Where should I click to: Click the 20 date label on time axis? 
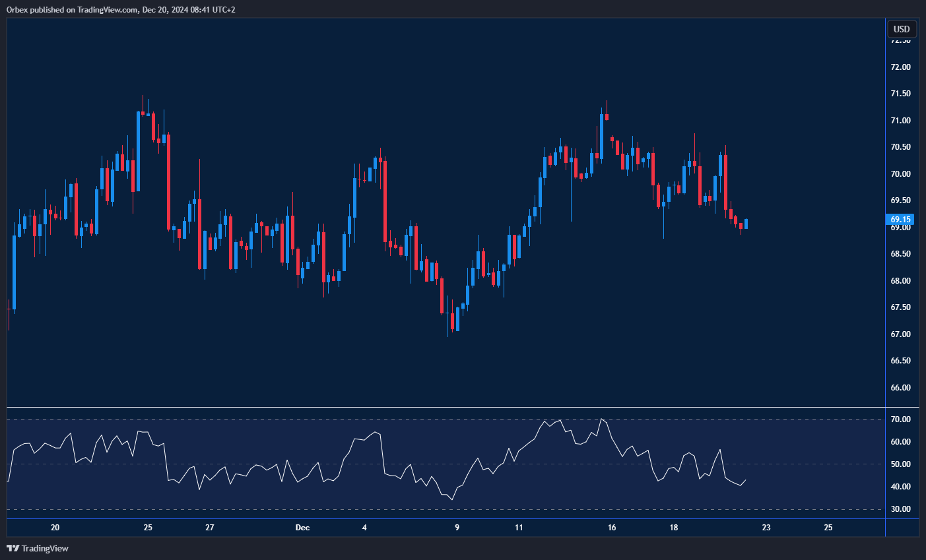tap(55, 528)
